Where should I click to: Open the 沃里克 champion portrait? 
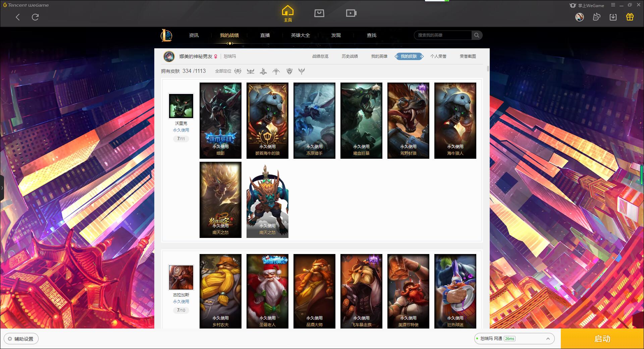click(x=181, y=106)
